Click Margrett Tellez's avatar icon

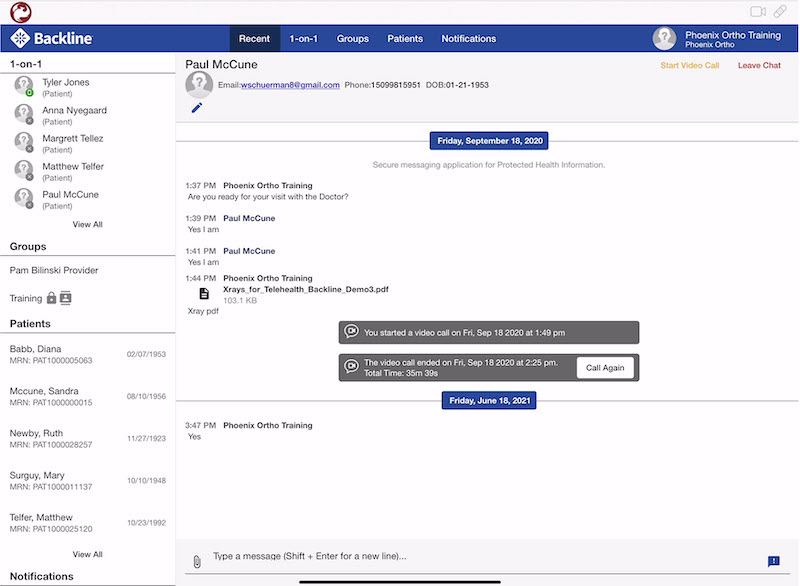pos(23,142)
